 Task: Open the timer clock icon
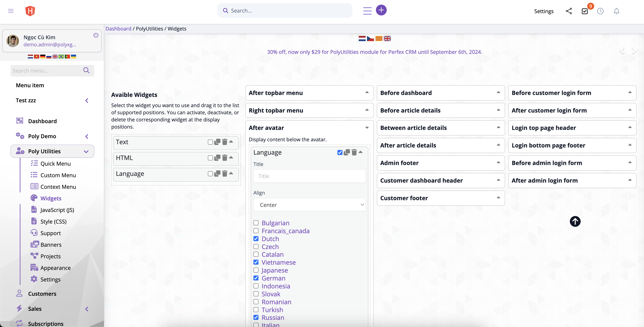pyautogui.click(x=600, y=11)
